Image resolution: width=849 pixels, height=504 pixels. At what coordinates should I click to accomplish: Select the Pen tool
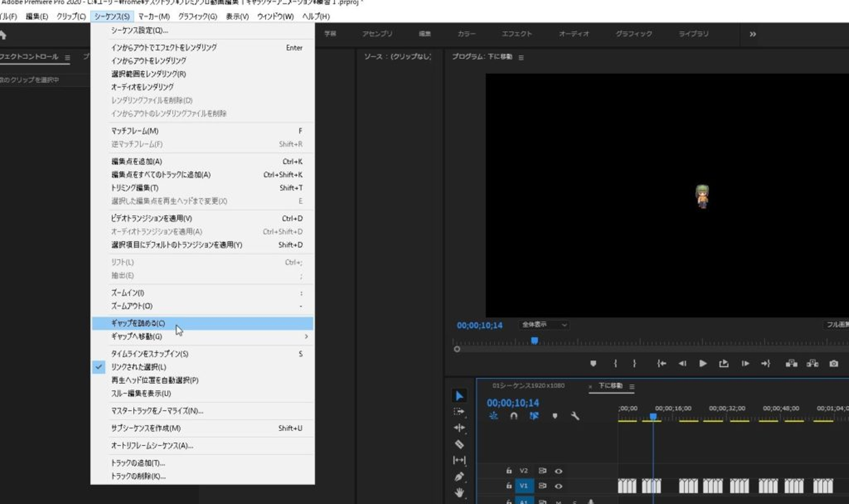click(x=459, y=476)
